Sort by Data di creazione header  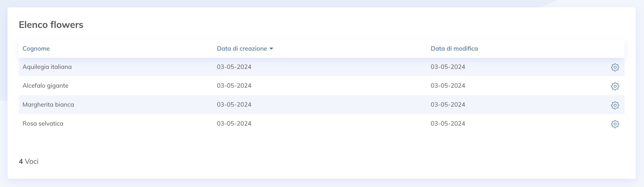[x=242, y=49]
